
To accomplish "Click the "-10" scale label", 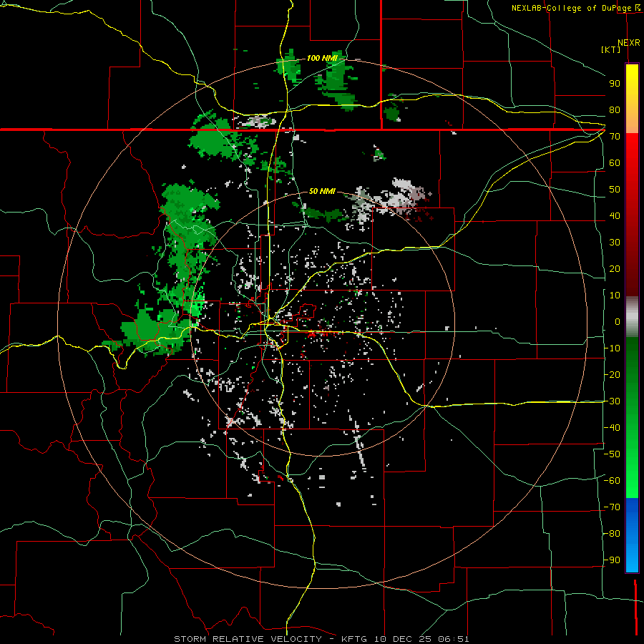I will [x=613, y=348].
